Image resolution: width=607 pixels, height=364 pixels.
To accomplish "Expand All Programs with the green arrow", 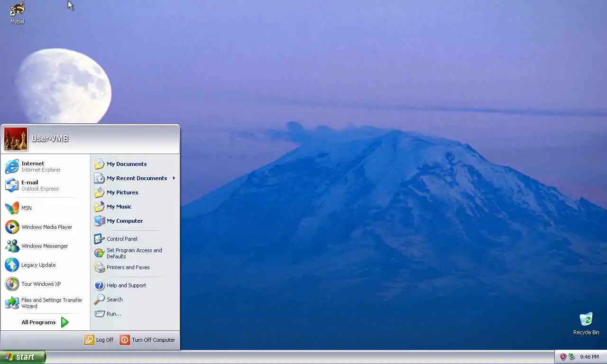I will 65,322.
